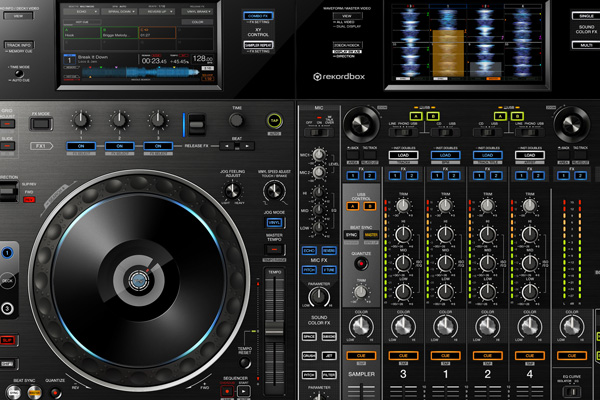Toggle the FX MODE button
600x400 pixels.
pos(41,124)
